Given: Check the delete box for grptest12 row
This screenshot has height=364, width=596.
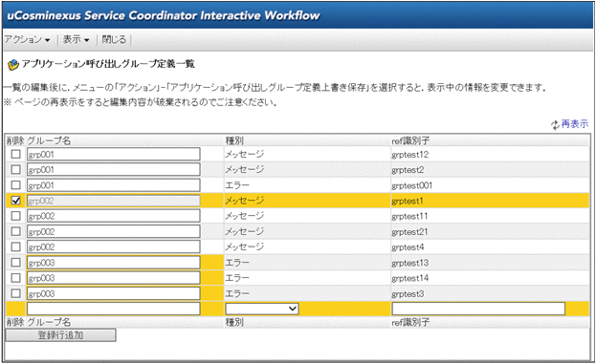Looking at the screenshot, I should pyautogui.click(x=15, y=154).
